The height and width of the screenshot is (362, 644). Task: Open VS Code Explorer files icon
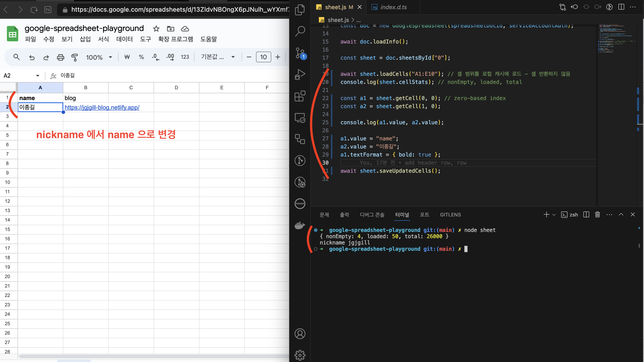(x=300, y=10)
